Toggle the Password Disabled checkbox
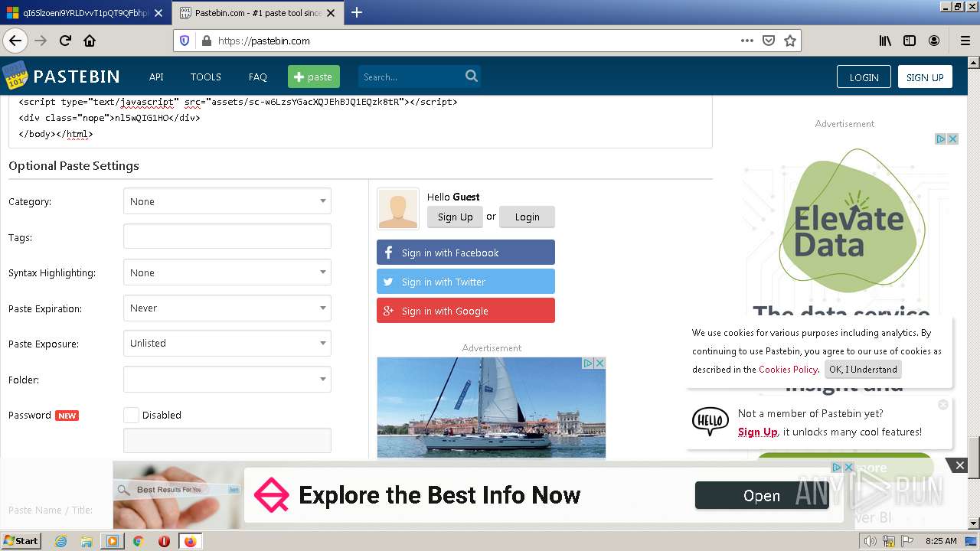The height and width of the screenshot is (551, 980). click(x=131, y=415)
